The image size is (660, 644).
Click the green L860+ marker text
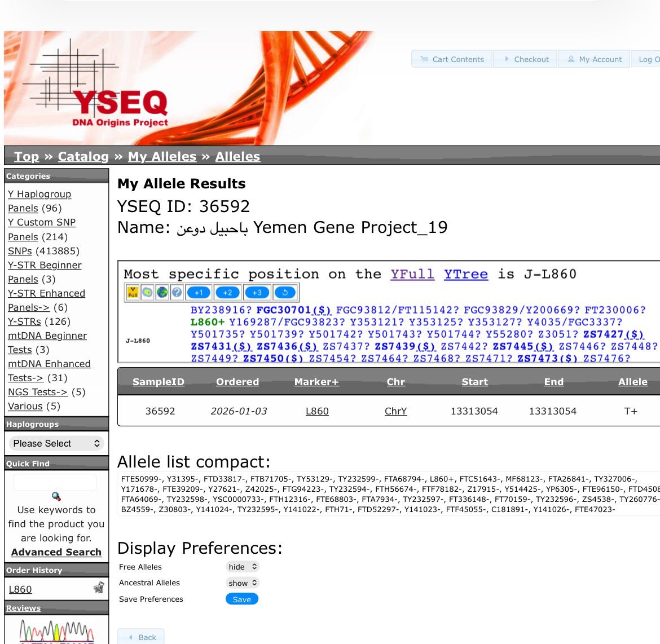208,322
